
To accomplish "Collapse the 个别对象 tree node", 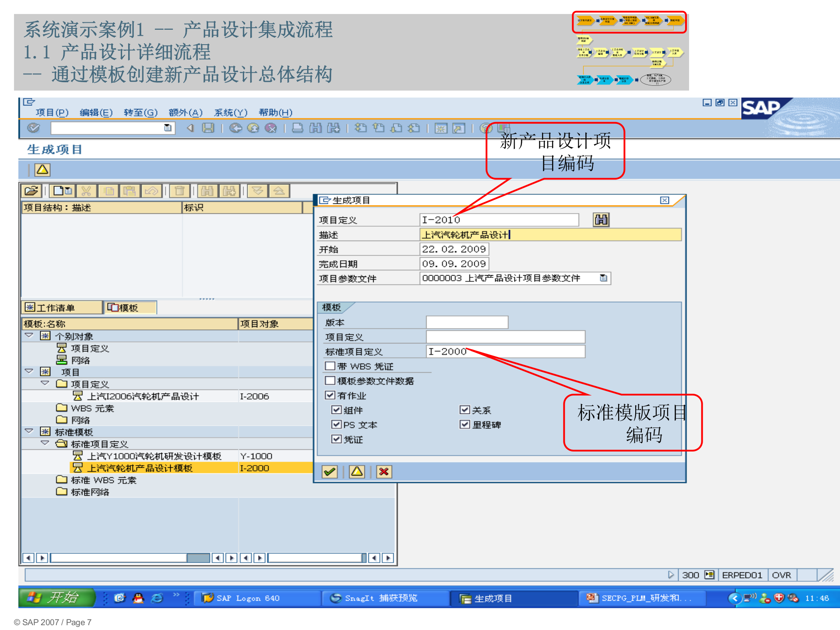I will tap(29, 336).
